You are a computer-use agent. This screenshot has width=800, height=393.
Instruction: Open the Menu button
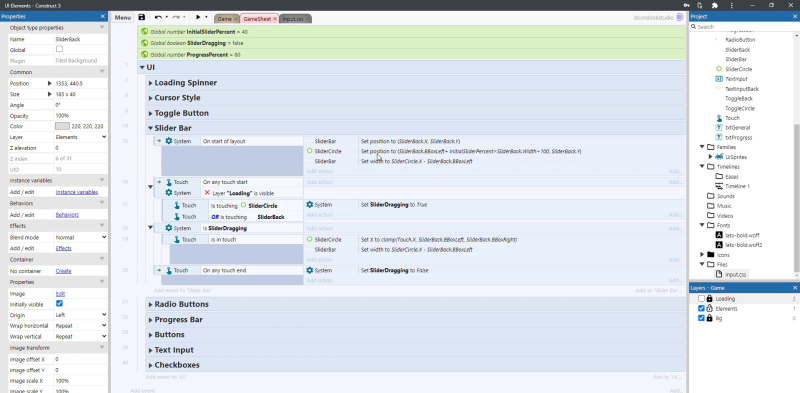pos(122,18)
